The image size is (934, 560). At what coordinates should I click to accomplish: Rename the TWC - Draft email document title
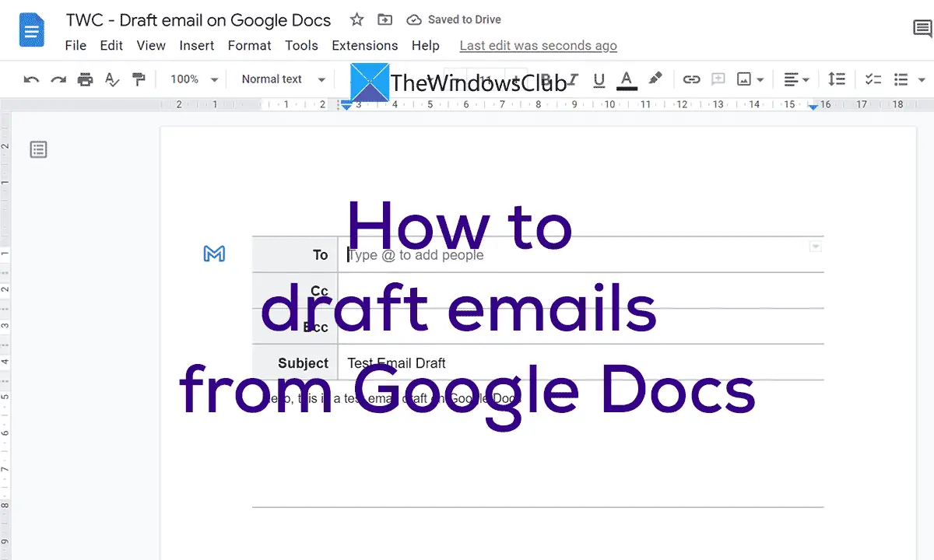pos(198,20)
